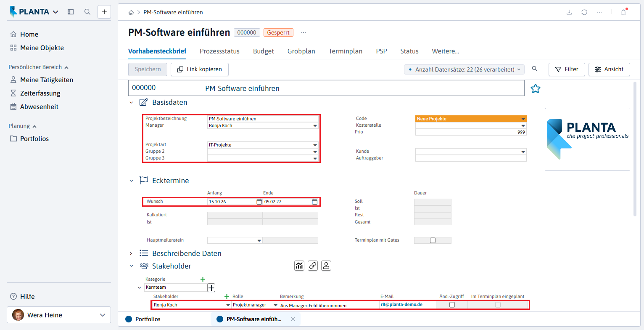Open the orange Neue Projekte Code field
This screenshot has width=644, height=330.
(471, 119)
